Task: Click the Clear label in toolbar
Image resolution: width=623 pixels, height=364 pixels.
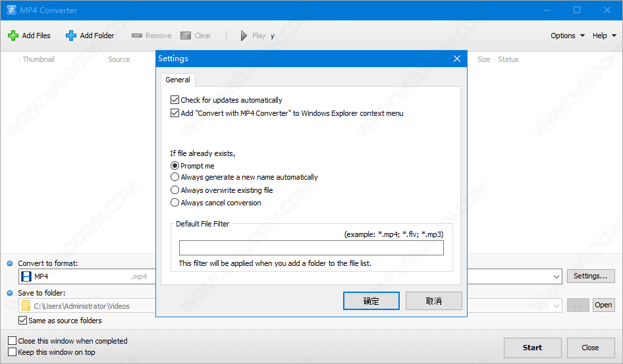Action: click(203, 36)
